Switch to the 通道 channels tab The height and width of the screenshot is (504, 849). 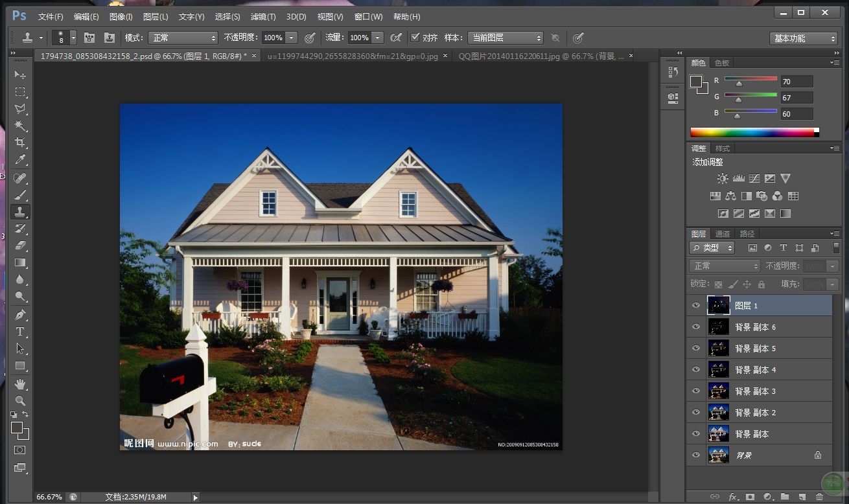coord(723,234)
